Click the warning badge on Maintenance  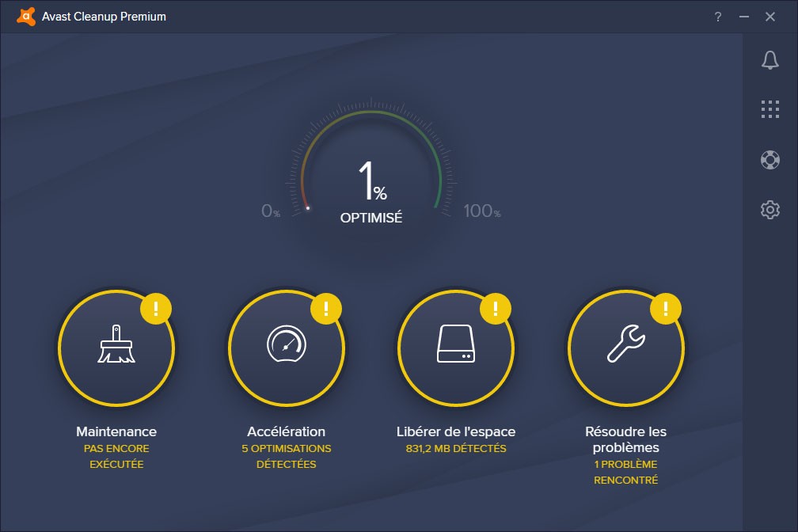click(156, 308)
